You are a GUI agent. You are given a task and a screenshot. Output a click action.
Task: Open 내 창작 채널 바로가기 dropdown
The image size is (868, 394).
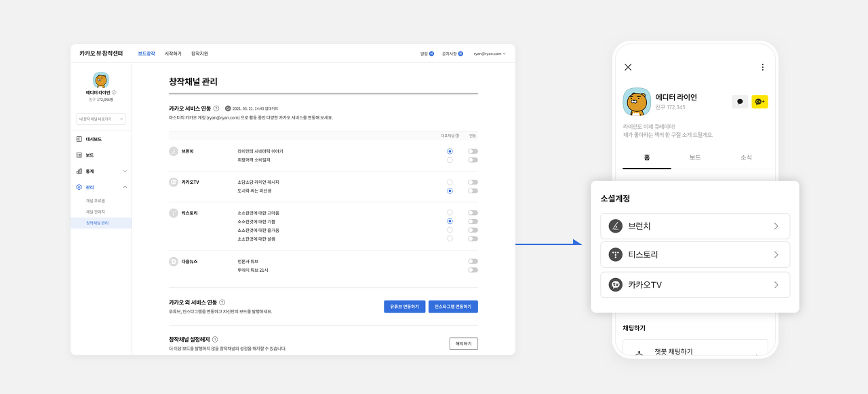pyautogui.click(x=100, y=119)
